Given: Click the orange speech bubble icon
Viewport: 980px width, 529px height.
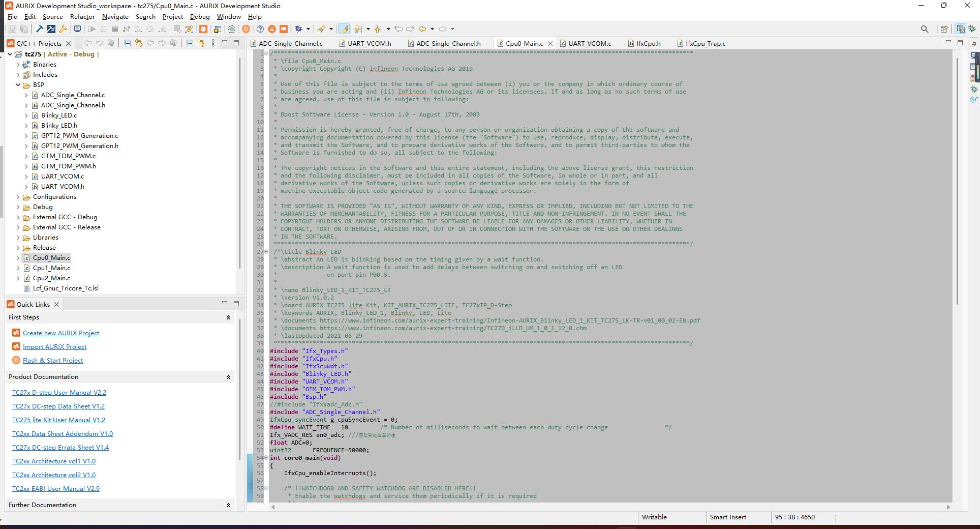Looking at the screenshot, I should (284, 29).
